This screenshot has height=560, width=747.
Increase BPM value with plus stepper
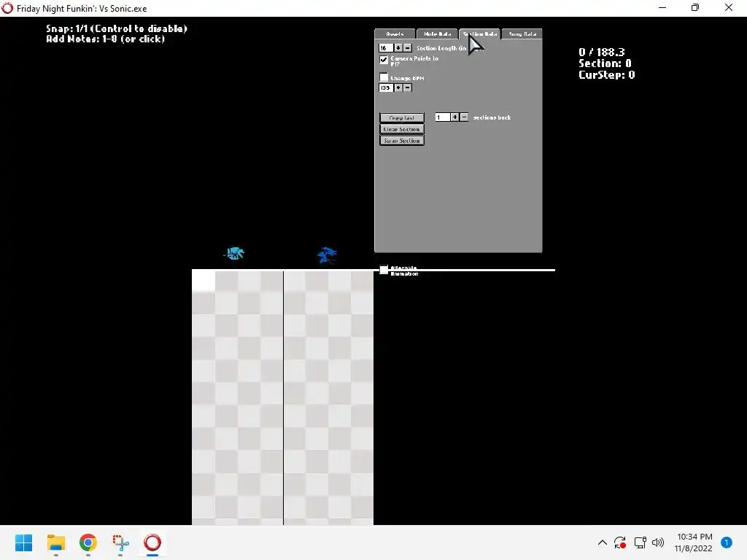point(398,87)
